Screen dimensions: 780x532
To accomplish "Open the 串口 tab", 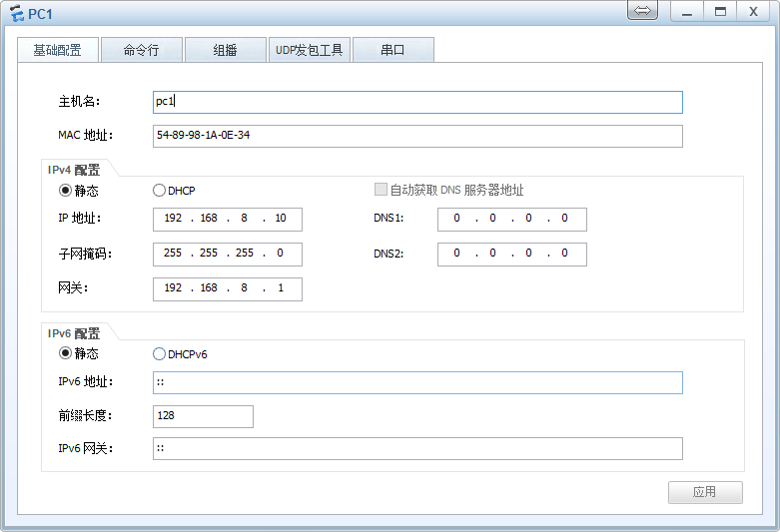I will (x=392, y=50).
